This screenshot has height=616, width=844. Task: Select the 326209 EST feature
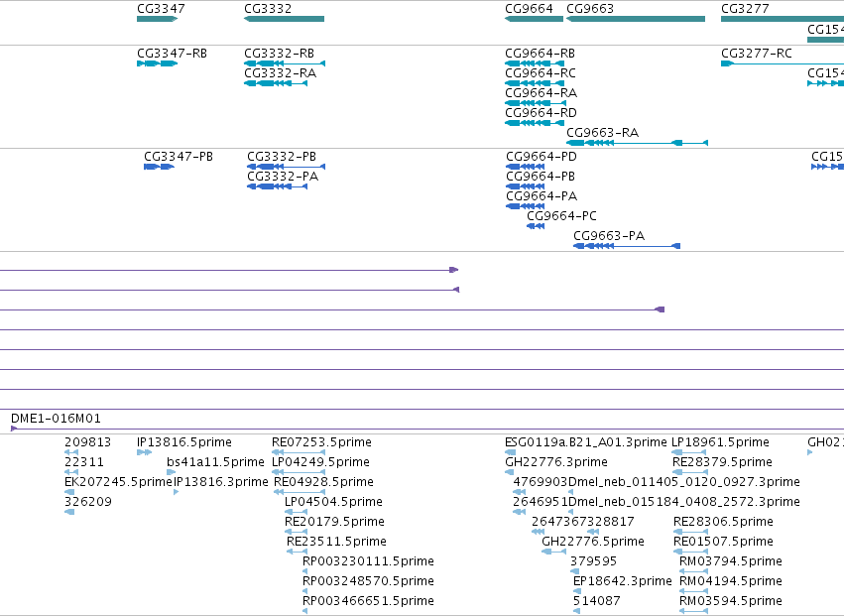pos(69,512)
